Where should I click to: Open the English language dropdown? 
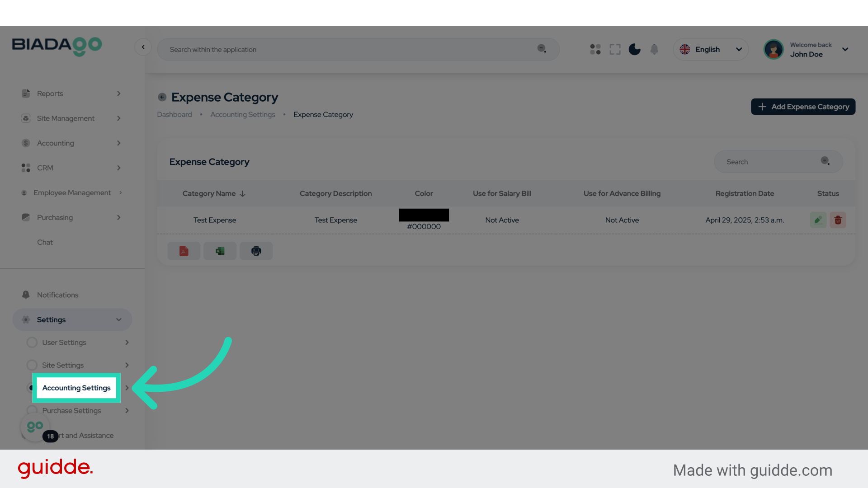pos(711,49)
